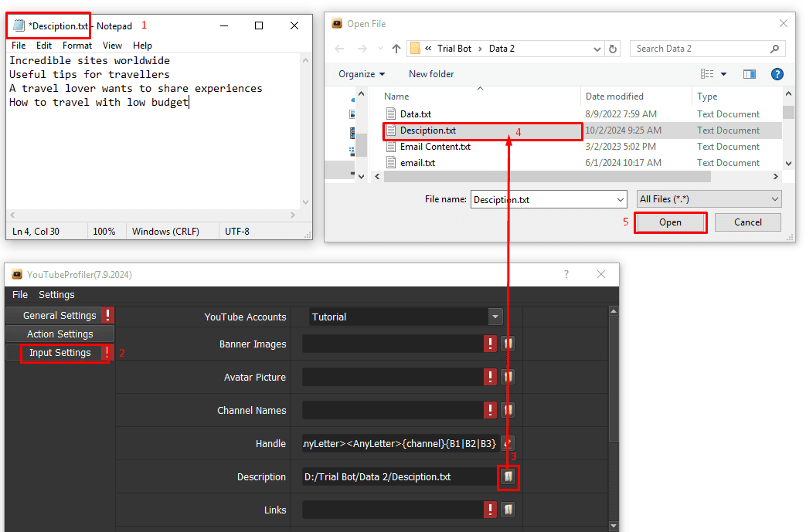
Task: Toggle the preview pane icon
Action: pyautogui.click(x=750, y=74)
